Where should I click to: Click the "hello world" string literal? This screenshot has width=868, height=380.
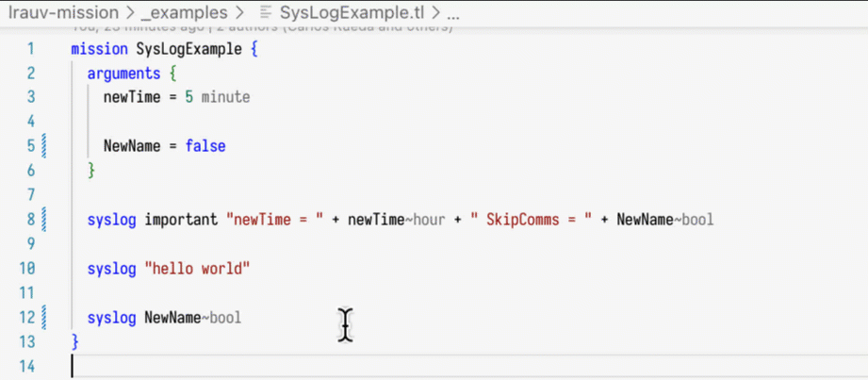[197, 269]
